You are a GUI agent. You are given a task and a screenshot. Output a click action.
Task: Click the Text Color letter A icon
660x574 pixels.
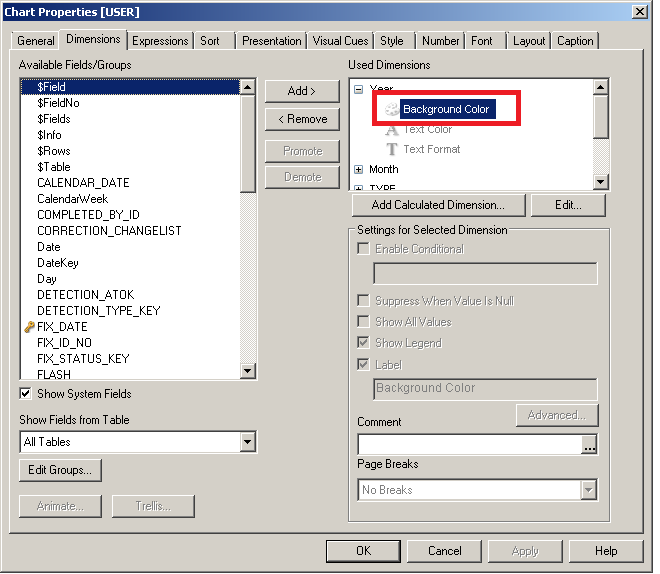point(391,130)
